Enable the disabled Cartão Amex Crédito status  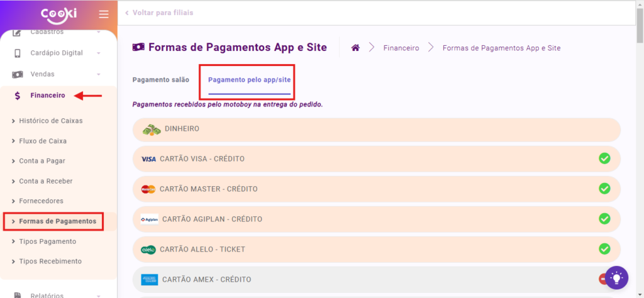pos(604,279)
